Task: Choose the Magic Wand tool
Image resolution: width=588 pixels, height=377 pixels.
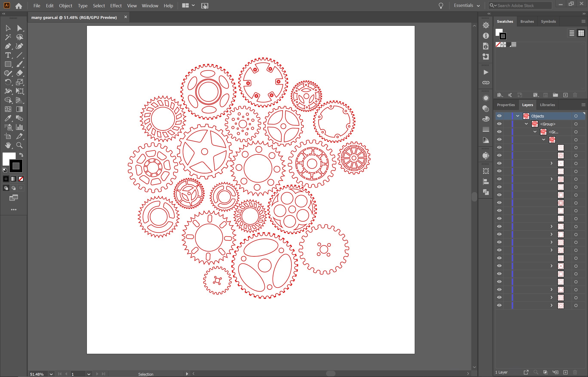Action: pos(8,37)
